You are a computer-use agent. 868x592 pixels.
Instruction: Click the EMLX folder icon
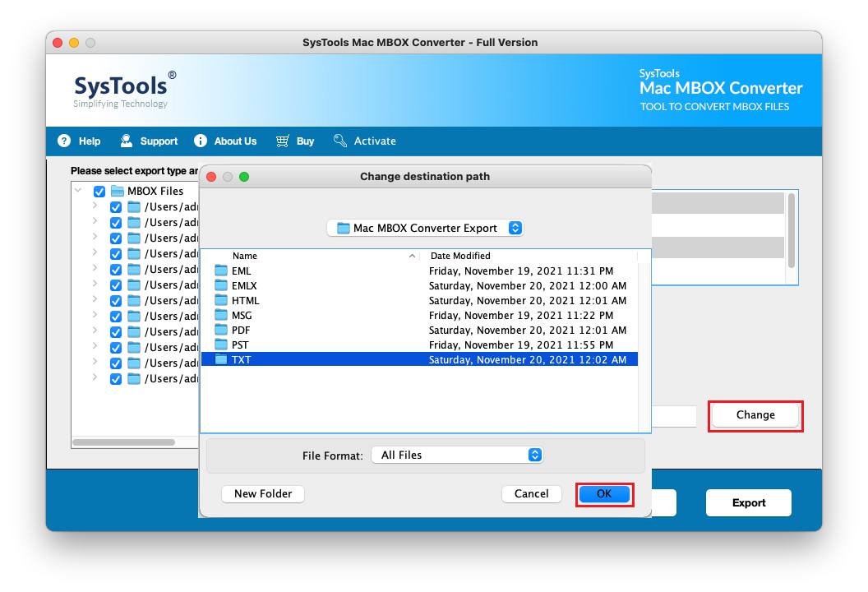tap(221, 285)
